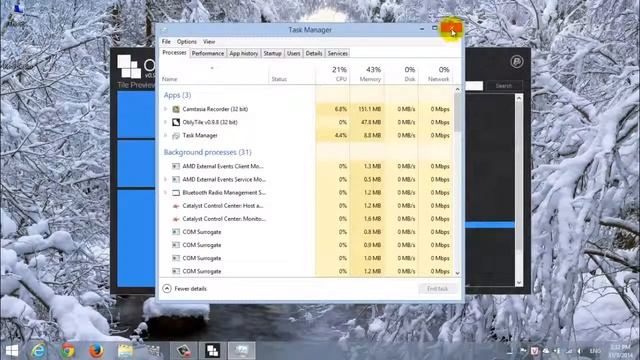Expand Bluetooth Radio Management group
This screenshot has height=360, width=640.
[x=166, y=193]
